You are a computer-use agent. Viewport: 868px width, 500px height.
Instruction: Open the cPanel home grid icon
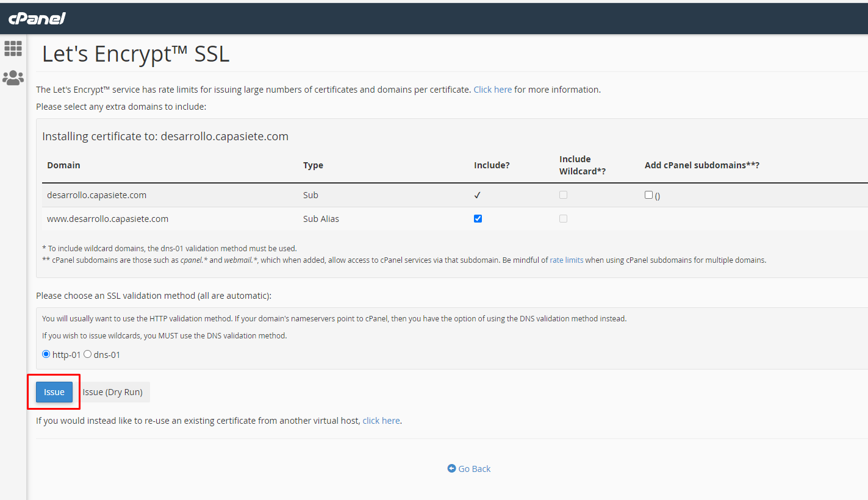[x=13, y=49]
